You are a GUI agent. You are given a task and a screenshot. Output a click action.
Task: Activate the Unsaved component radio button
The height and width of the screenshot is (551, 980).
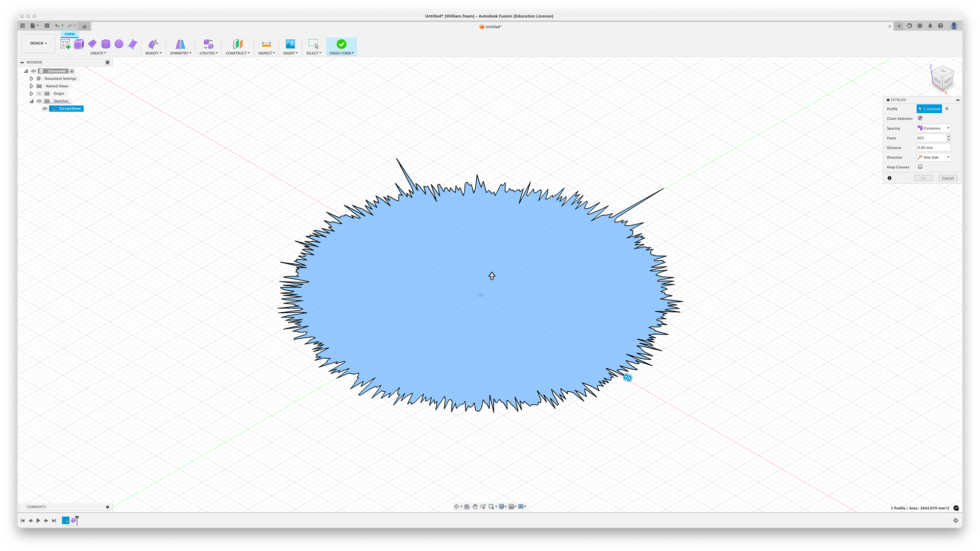[x=72, y=71]
